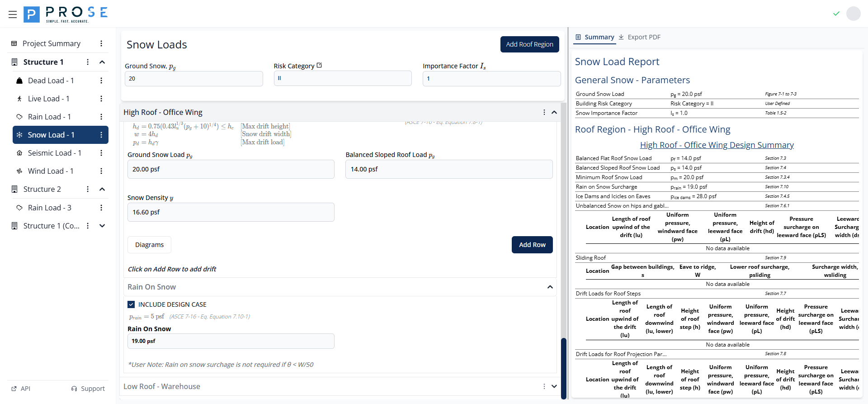The height and width of the screenshot is (404, 868).
Task: Open High Roof - Office Wing options menu
Action: click(544, 112)
